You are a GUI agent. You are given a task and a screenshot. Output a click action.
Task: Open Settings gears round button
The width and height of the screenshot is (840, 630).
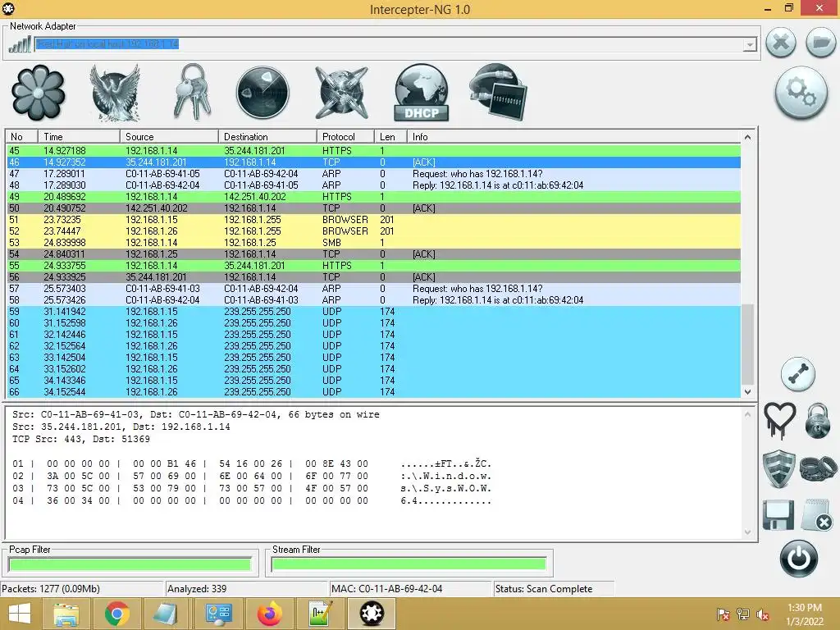(801, 92)
